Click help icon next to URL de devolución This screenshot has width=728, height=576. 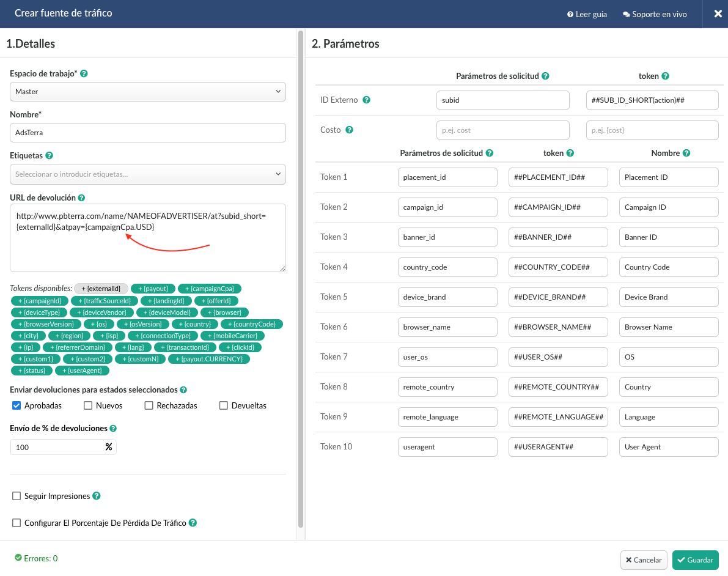(x=81, y=198)
